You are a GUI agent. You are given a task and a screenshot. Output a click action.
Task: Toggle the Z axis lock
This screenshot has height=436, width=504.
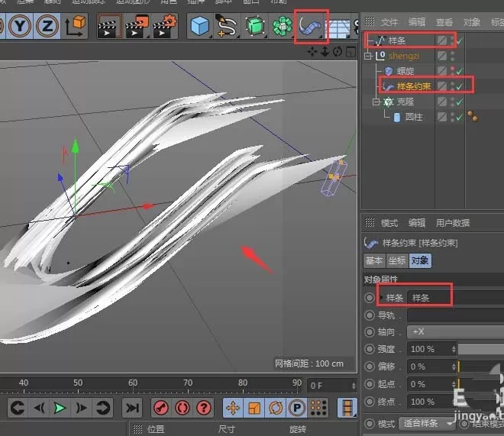47,26
